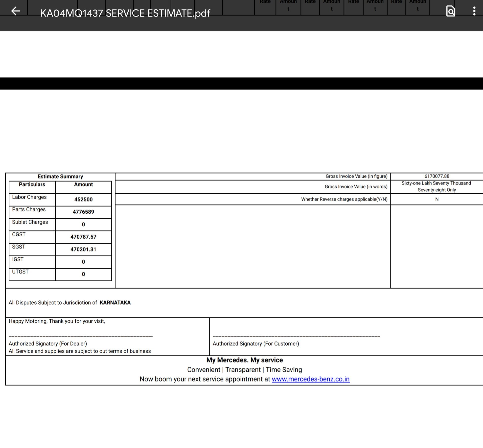Select the 'IGST' row label
483x448 pixels.
(18, 259)
